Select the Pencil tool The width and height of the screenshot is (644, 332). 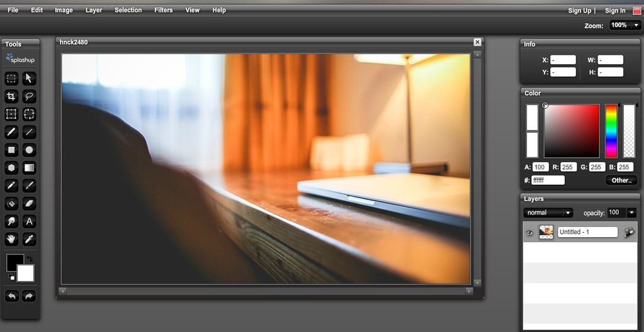pos(11,185)
